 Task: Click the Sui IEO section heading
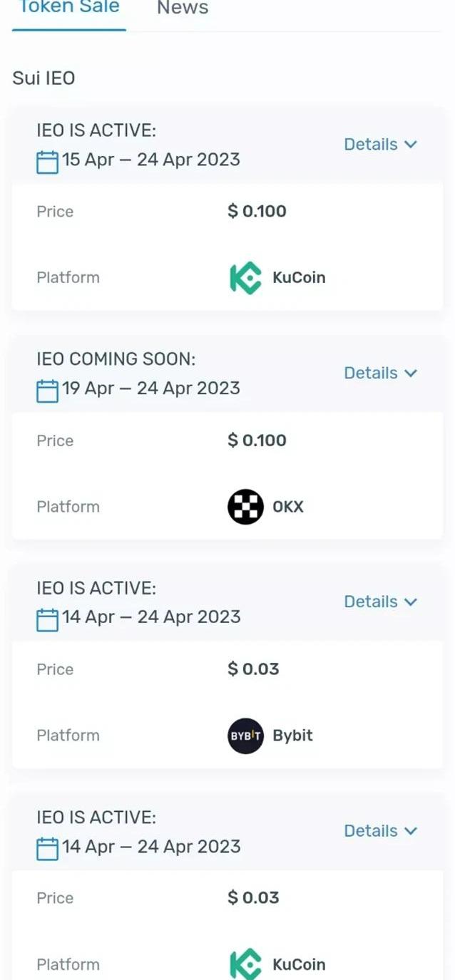click(44, 78)
